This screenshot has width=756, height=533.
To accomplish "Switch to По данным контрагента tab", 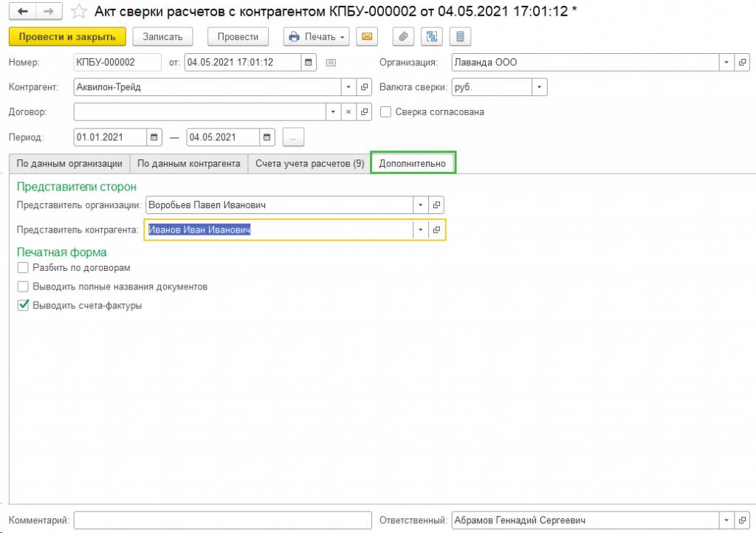I will point(189,164).
